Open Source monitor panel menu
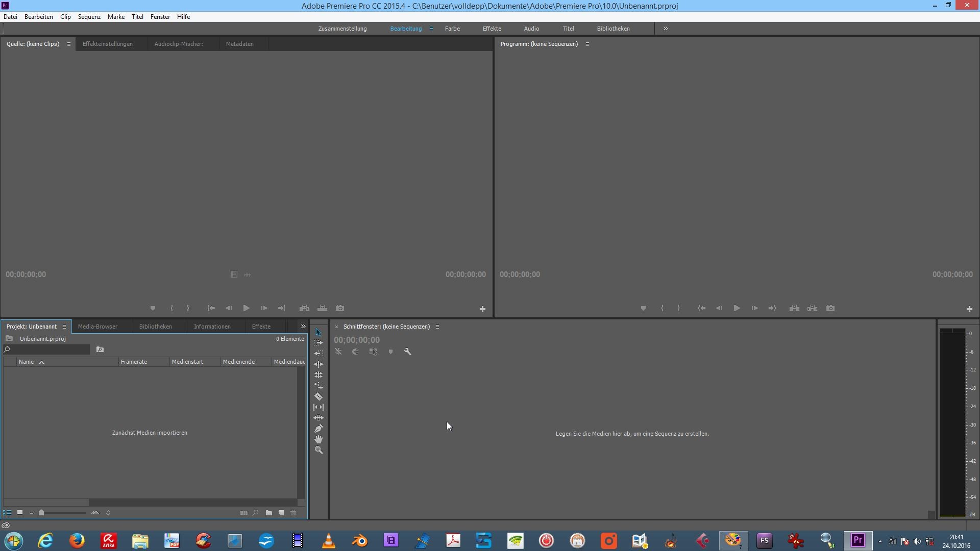The image size is (980, 551). (x=69, y=44)
